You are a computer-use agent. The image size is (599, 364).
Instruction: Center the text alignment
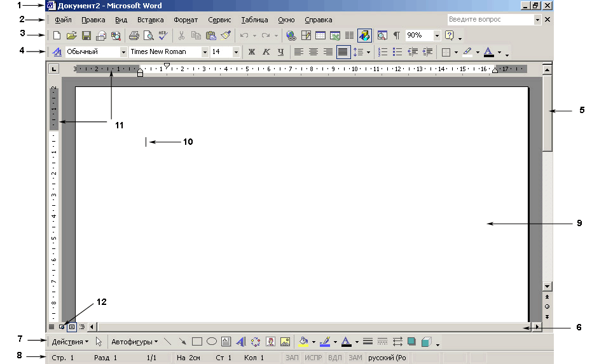coord(313,52)
